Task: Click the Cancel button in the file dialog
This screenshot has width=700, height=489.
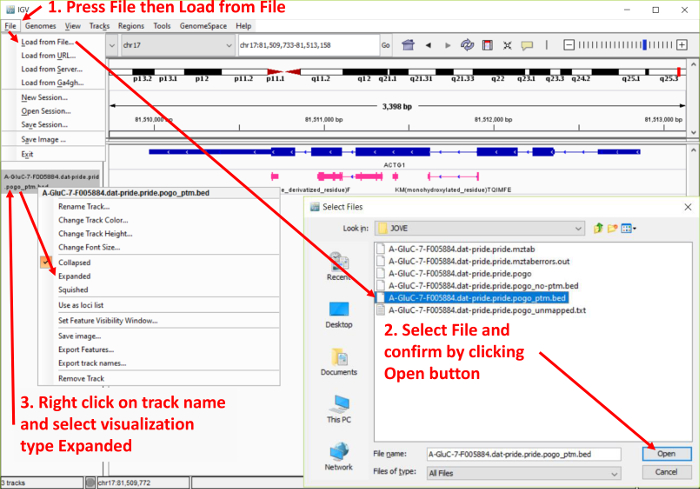Action: (x=667, y=472)
